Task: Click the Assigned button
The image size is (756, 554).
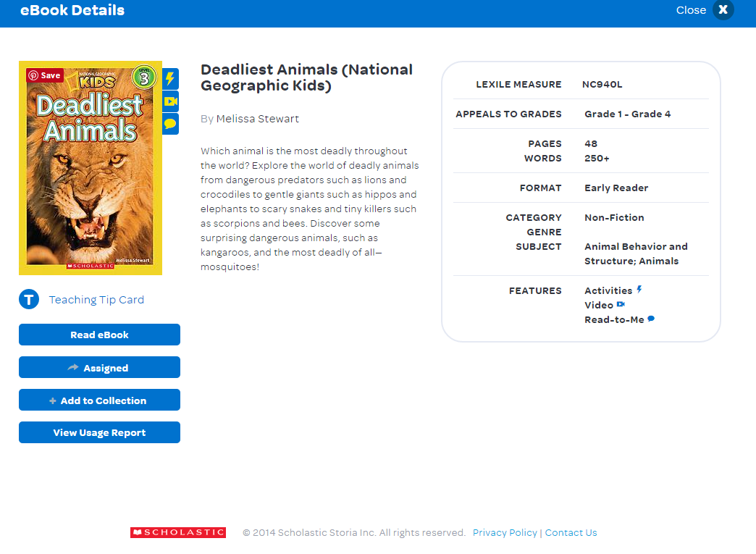Action: click(99, 367)
